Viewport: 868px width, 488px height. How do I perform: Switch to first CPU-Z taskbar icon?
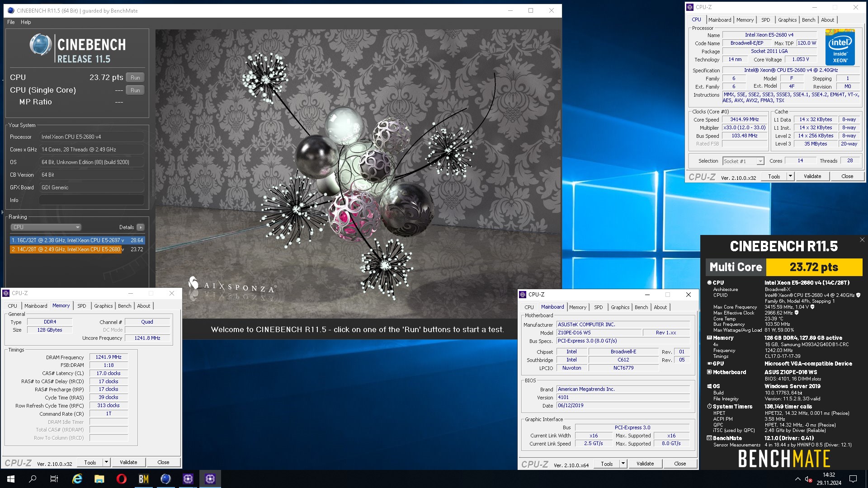[188, 479]
